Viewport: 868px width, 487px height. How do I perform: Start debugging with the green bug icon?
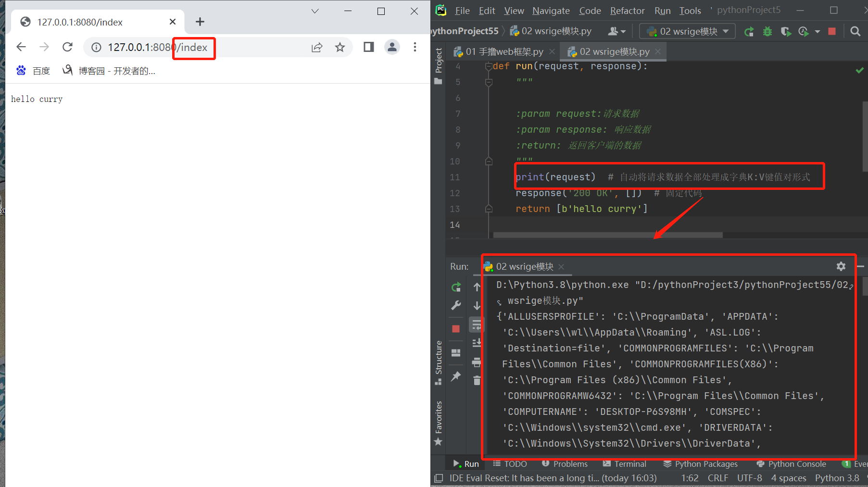[x=767, y=32]
